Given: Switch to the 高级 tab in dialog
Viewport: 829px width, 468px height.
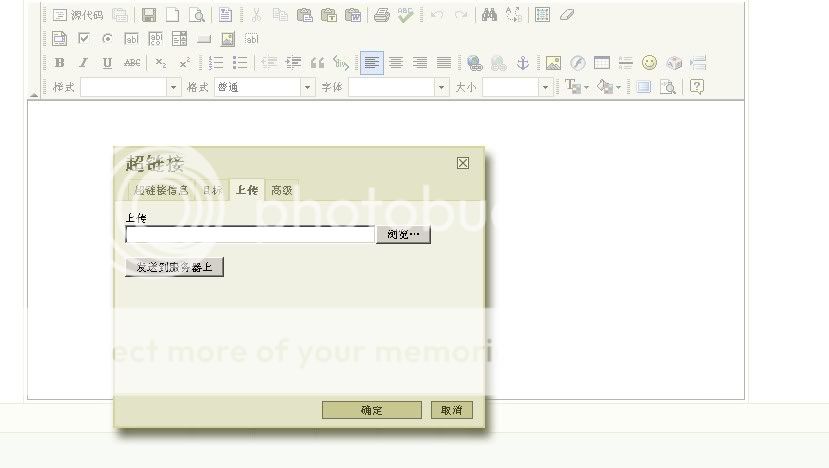Looking at the screenshot, I should 282,190.
